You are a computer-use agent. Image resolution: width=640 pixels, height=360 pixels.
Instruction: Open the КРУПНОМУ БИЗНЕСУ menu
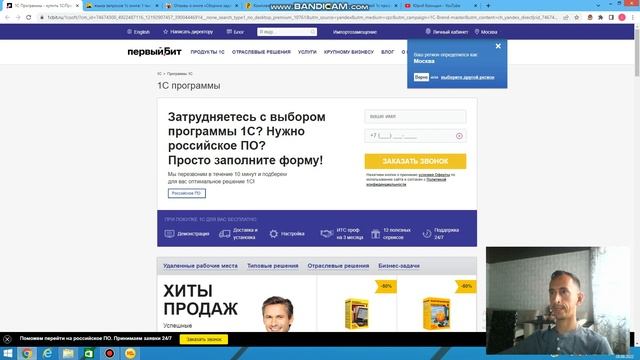click(349, 52)
